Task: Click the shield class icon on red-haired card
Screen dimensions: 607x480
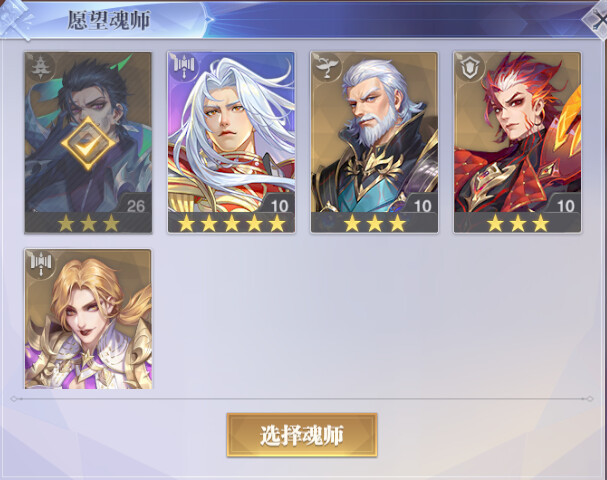Action: coord(469,67)
